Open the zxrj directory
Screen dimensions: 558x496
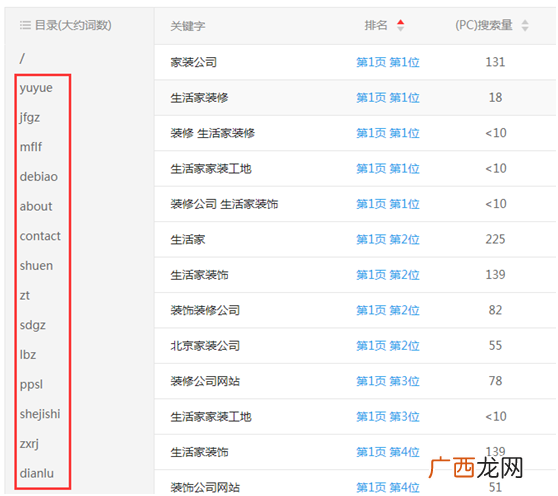click(29, 444)
